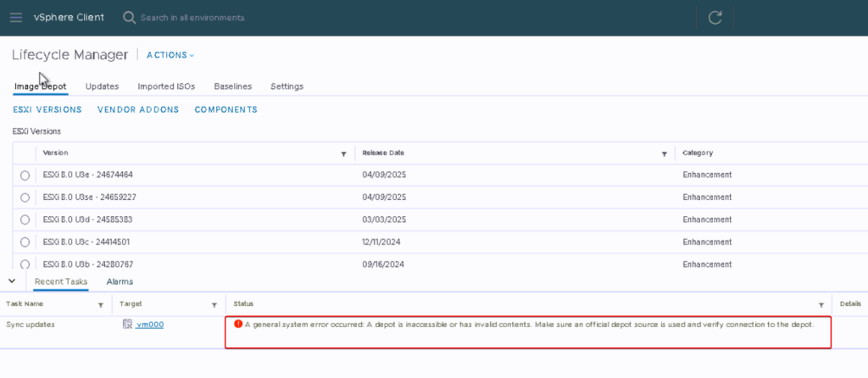Open the ACTIONS dropdown menu
Screen dimensions: 868x378
[170, 55]
